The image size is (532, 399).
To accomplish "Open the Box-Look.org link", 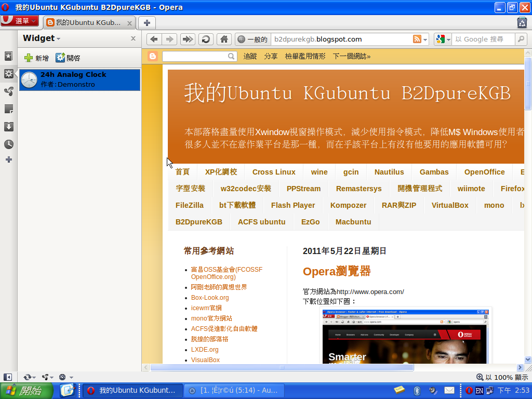I will [x=210, y=298].
